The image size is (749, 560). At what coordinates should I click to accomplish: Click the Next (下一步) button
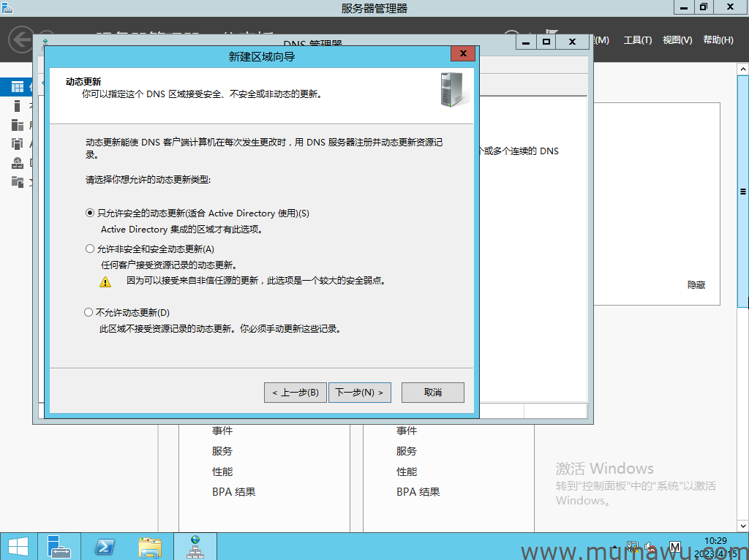click(359, 393)
